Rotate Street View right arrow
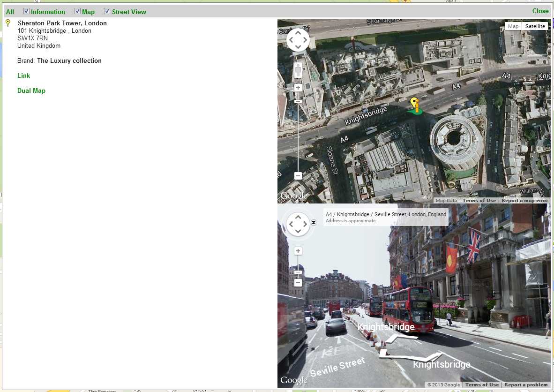 pyautogui.click(x=305, y=224)
